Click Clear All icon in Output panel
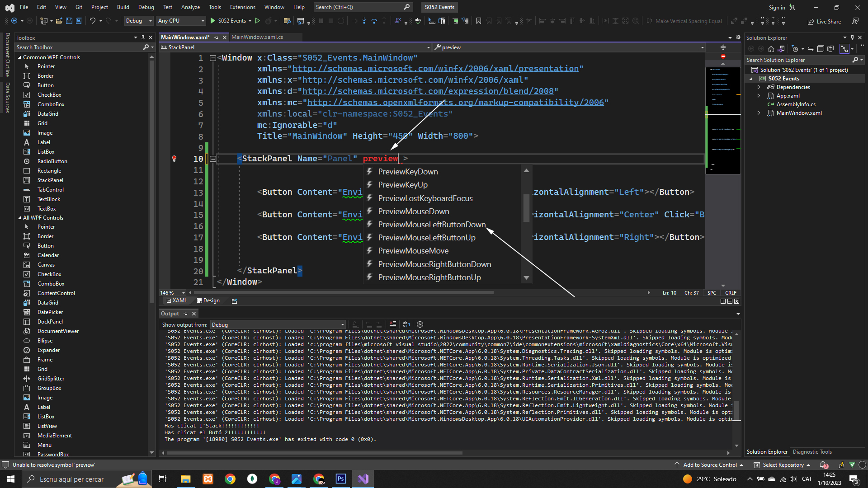Viewport: 868px width, 488px height. tap(392, 324)
